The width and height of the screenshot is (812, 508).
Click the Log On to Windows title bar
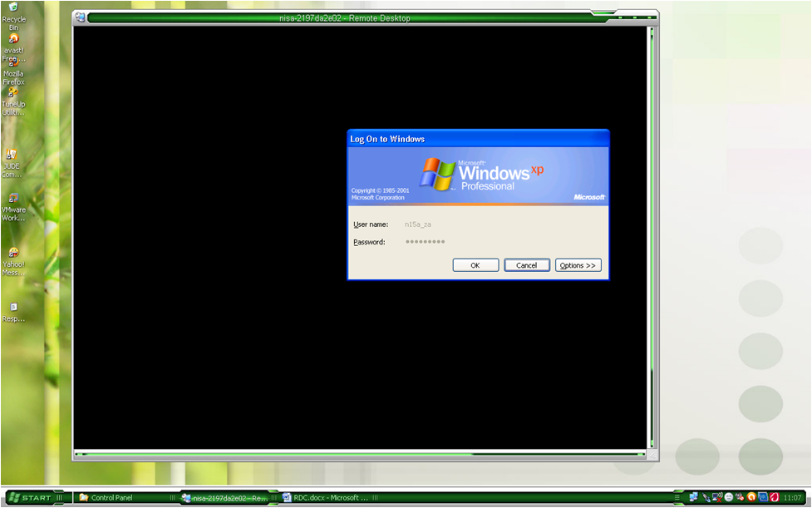point(478,139)
